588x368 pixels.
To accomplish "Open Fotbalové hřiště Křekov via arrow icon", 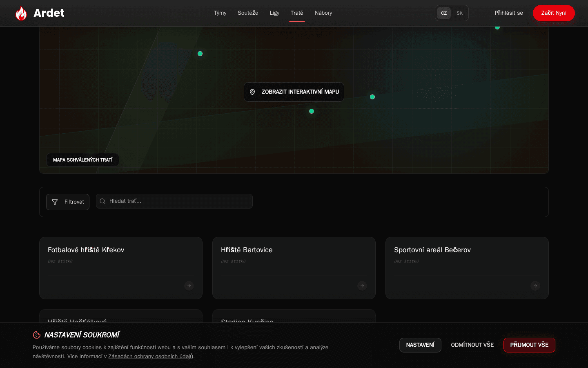I will click(189, 286).
